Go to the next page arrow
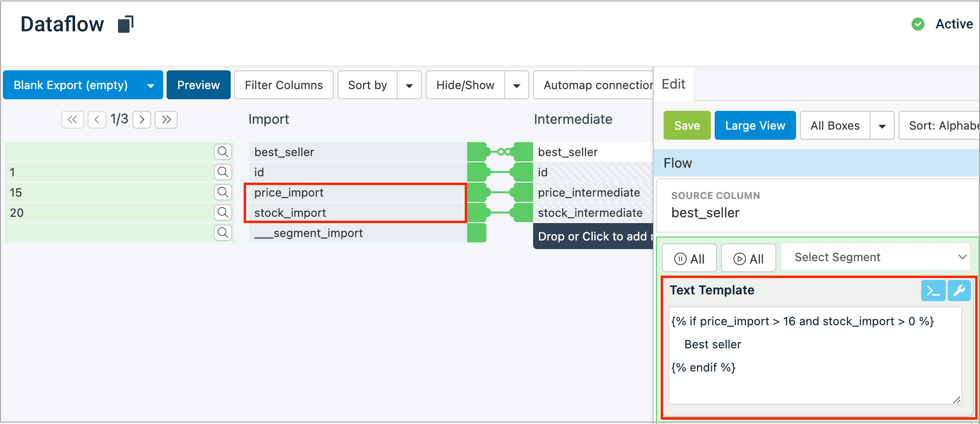The image size is (980, 424). [x=142, y=119]
